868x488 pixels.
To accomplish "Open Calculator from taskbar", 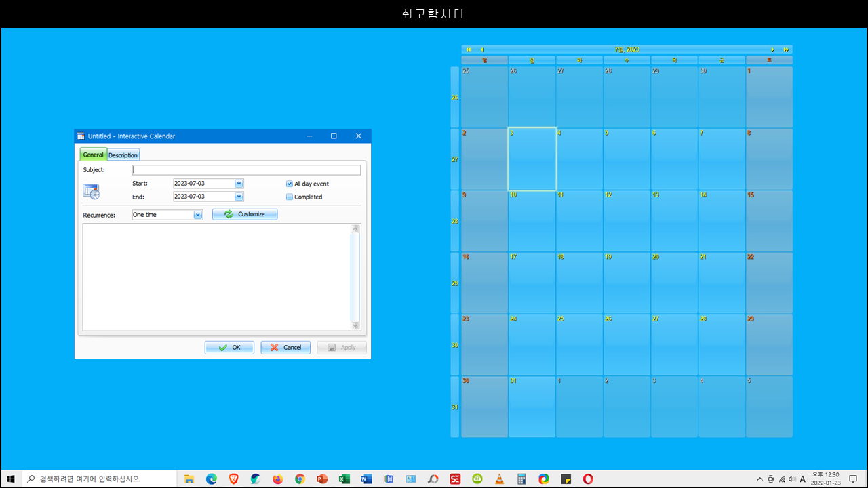I will [x=521, y=479].
